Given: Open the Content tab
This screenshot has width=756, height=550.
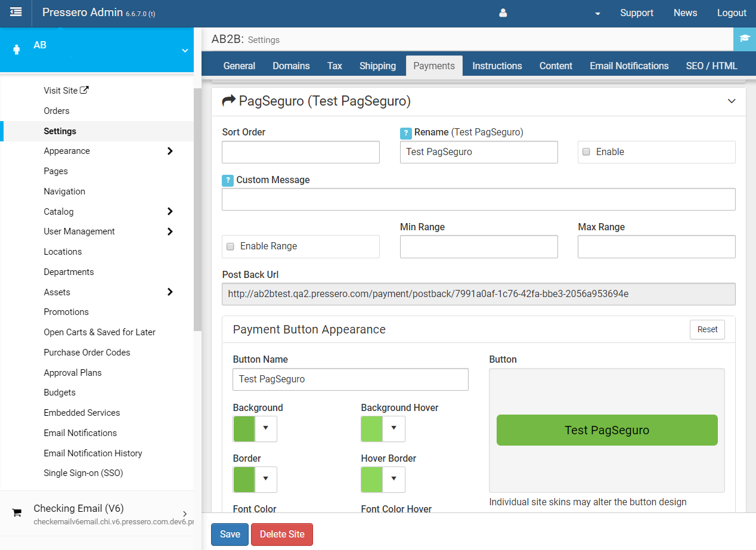Looking at the screenshot, I should [x=556, y=66].
